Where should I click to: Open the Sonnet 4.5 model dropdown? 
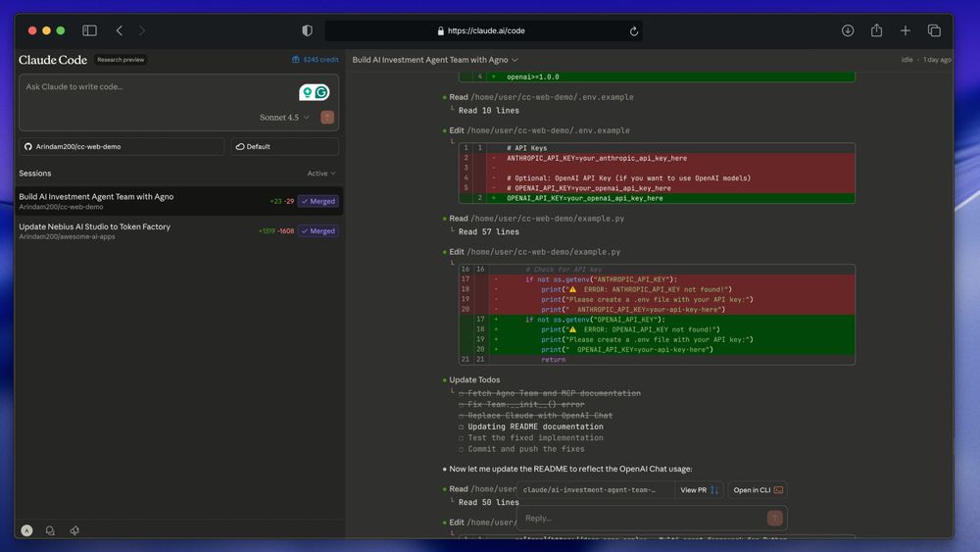click(x=284, y=118)
